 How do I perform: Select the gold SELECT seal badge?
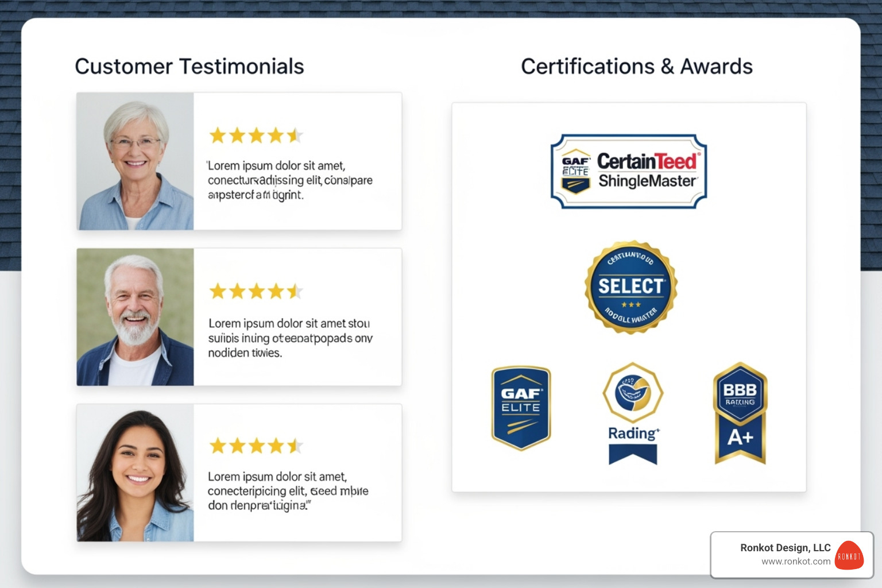(631, 287)
